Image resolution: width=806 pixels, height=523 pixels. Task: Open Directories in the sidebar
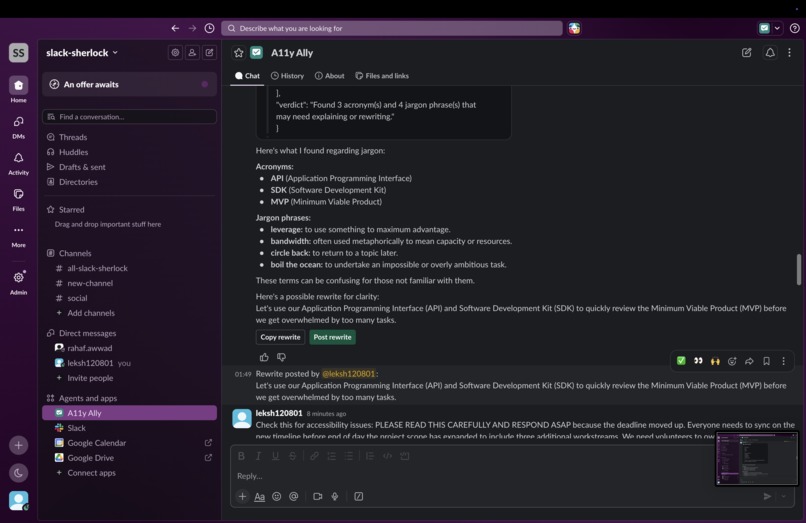pyautogui.click(x=78, y=182)
